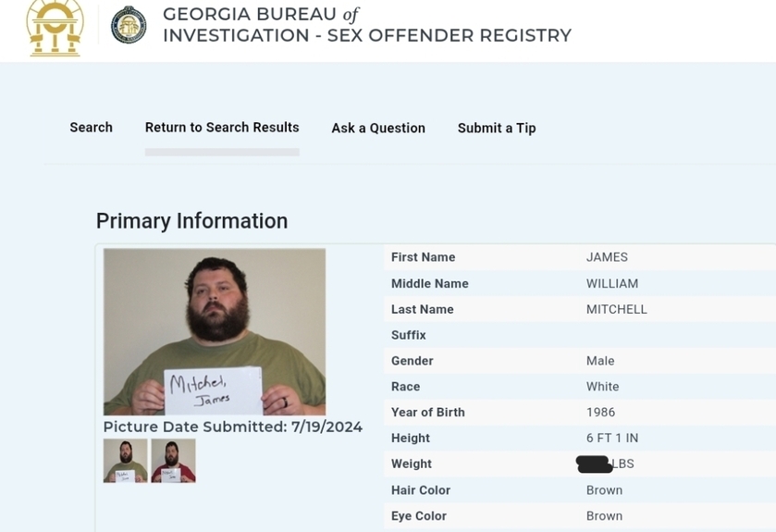Image resolution: width=776 pixels, height=532 pixels.
Task: Select the Year of Birth value 1986
Action: pos(600,413)
